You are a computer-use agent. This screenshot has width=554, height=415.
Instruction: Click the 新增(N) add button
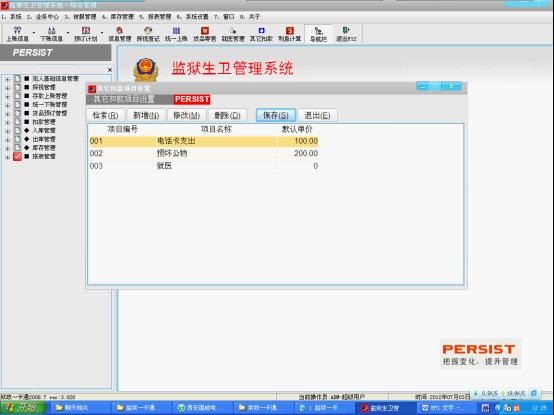(146, 115)
